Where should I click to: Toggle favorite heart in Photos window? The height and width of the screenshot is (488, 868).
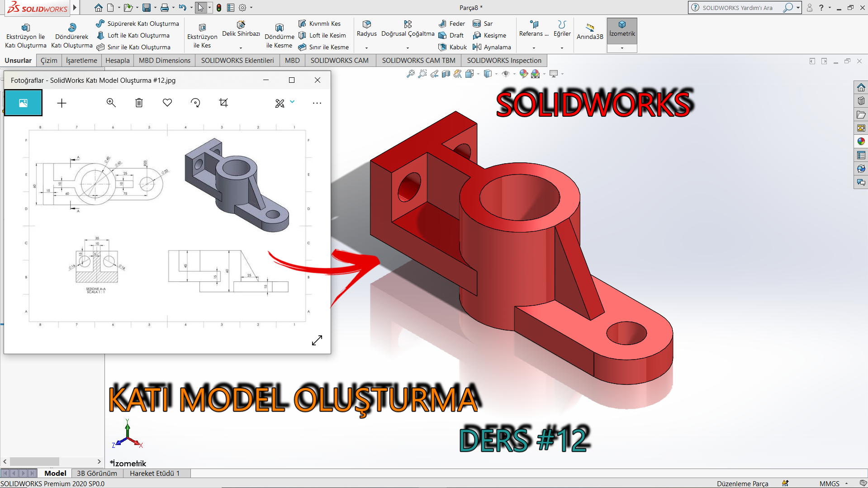click(167, 103)
